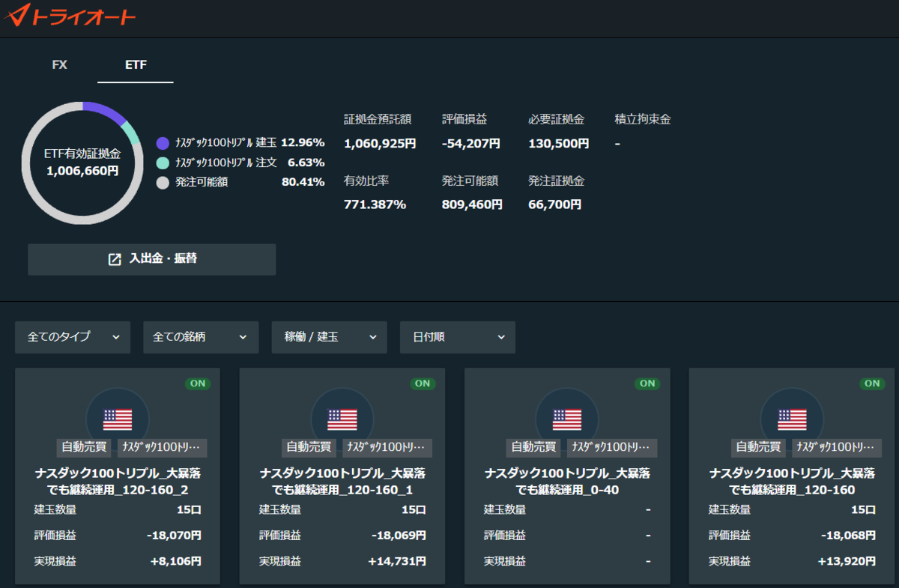Viewport: 899px width, 588px height.
Task: Toggle ON switch on the 120-160 card
Action: coord(872,384)
